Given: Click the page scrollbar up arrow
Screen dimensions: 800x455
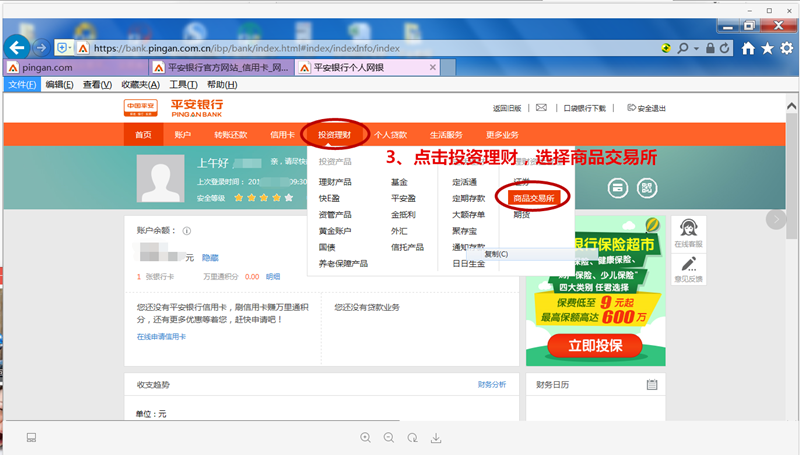Looking at the screenshot, I should 791,106.
